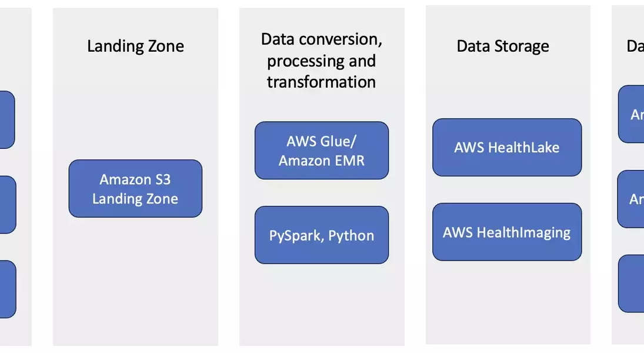Click the cut-off heading at the right edge

point(635,46)
